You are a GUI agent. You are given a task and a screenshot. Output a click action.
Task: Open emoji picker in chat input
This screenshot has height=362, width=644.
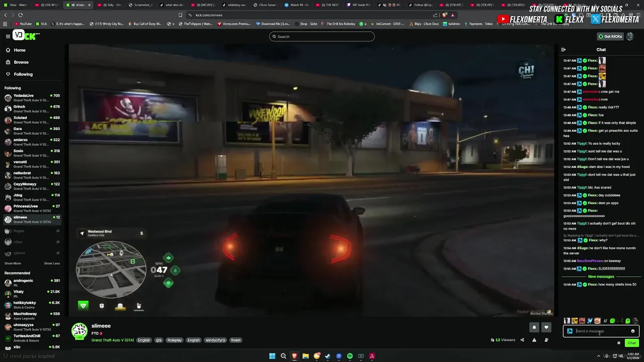(633, 331)
